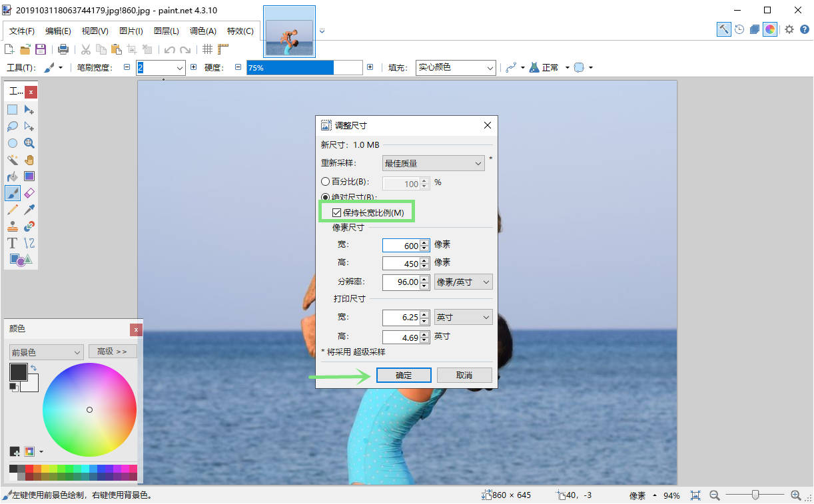Select the 百分比 radio button
Screen dimensions: 814x504
tap(325, 182)
